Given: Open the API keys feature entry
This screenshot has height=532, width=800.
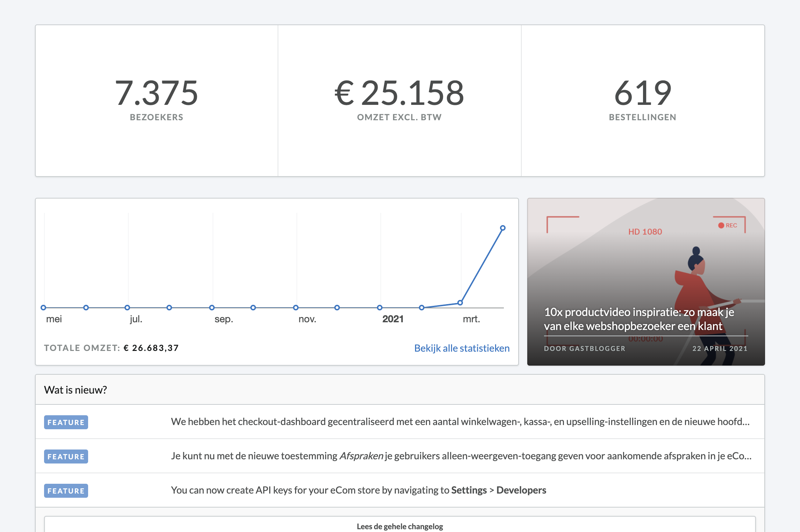Looking at the screenshot, I should pyautogui.click(x=400, y=490).
